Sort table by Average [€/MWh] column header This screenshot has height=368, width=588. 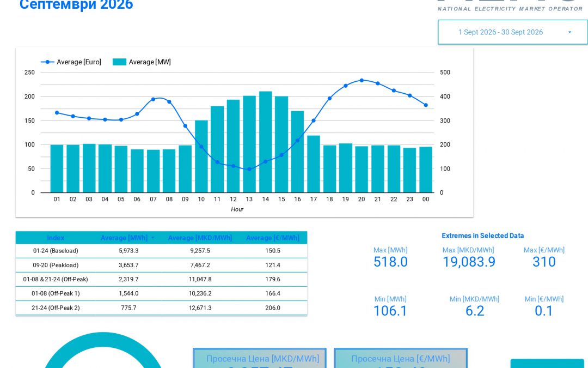pyautogui.click(x=273, y=238)
